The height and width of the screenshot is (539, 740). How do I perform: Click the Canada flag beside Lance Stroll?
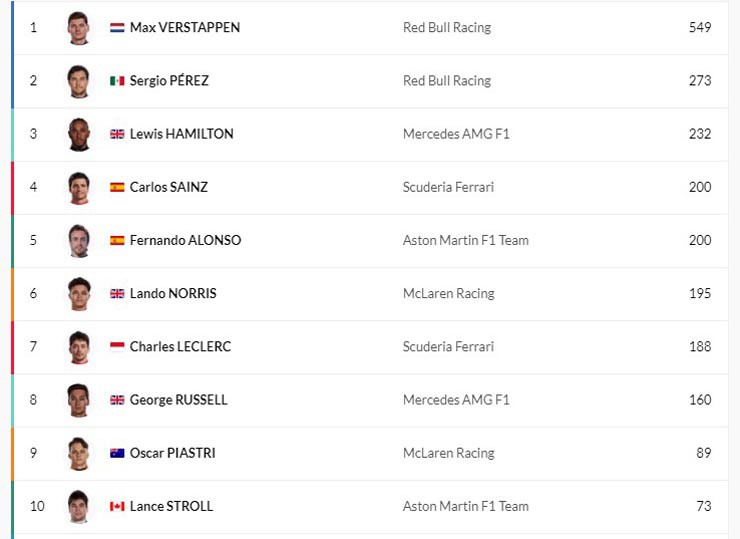117,506
